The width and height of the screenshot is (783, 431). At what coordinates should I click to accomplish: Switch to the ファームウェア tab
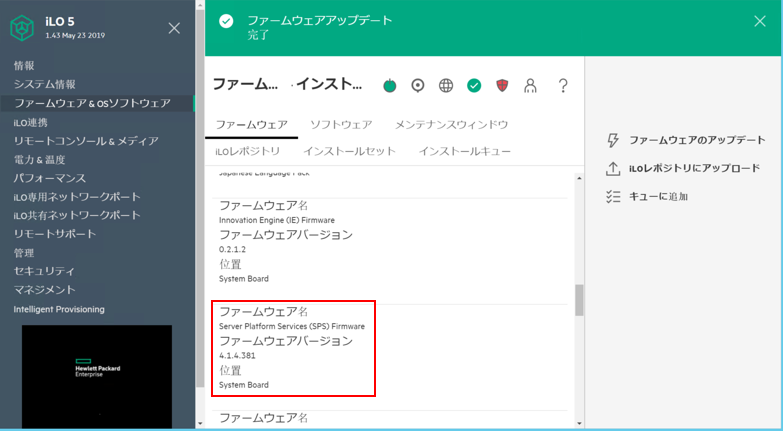(251, 125)
